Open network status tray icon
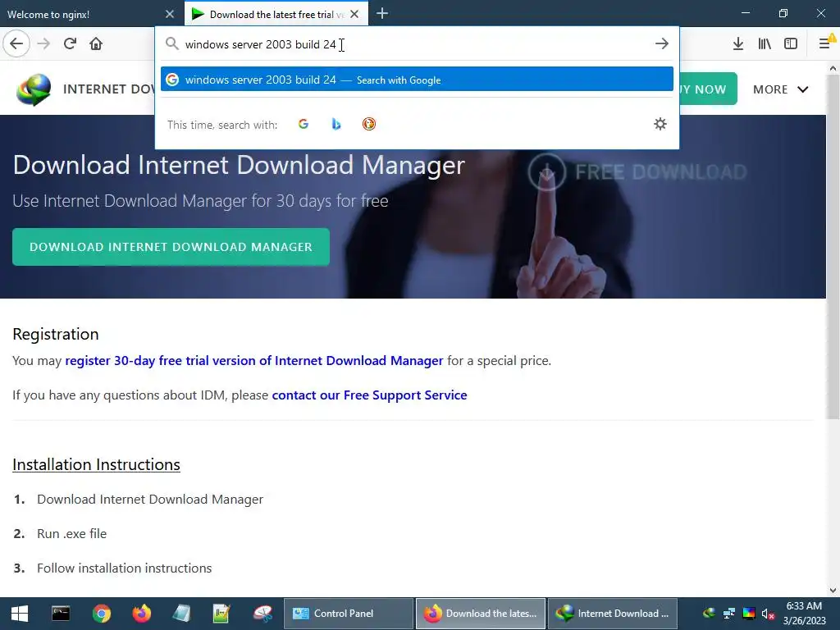The height and width of the screenshot is (630, 840). click(729, 614)
